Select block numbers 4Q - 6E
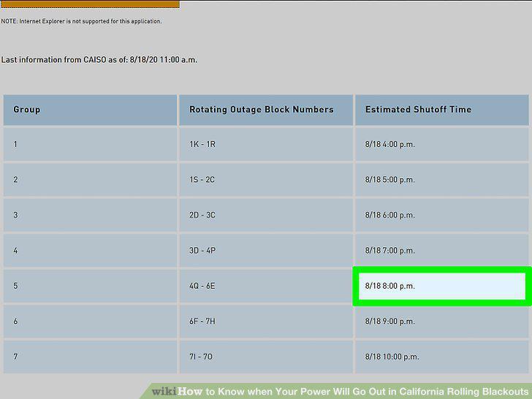The image size is (532, 399). [266, 286]
